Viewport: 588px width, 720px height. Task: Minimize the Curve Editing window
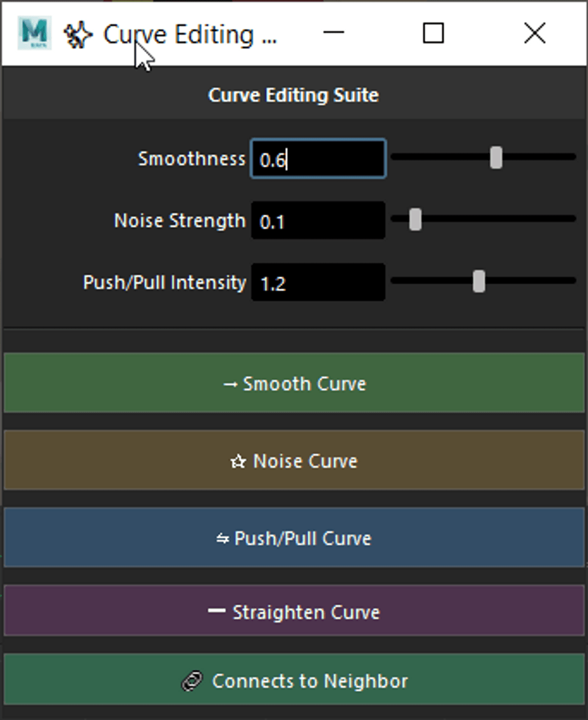[x=334, y=33]
